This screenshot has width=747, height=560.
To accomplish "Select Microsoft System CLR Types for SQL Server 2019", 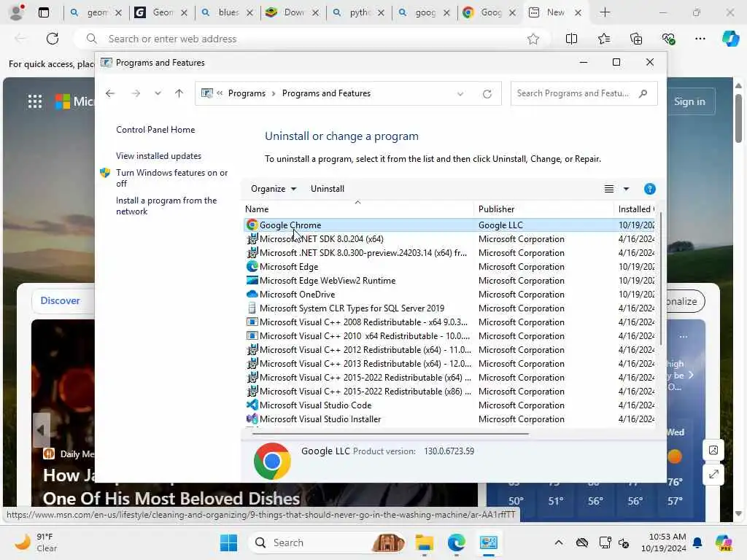I will (x=449, y=308).
